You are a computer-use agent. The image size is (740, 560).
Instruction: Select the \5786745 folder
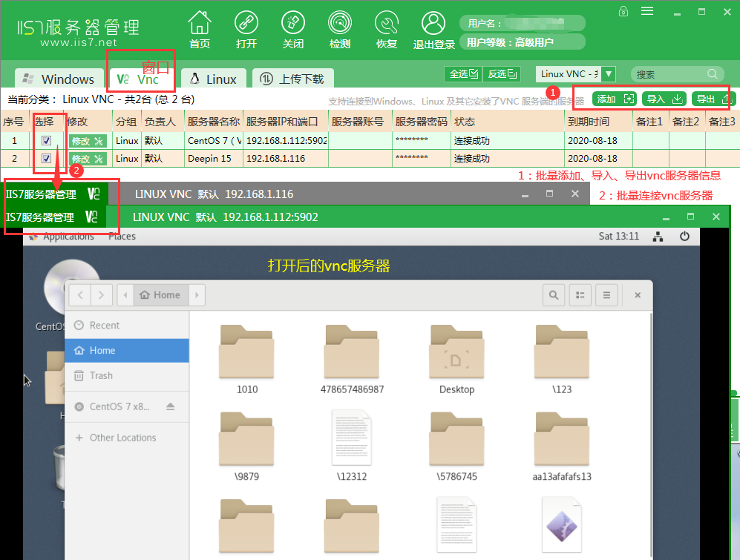456,447
